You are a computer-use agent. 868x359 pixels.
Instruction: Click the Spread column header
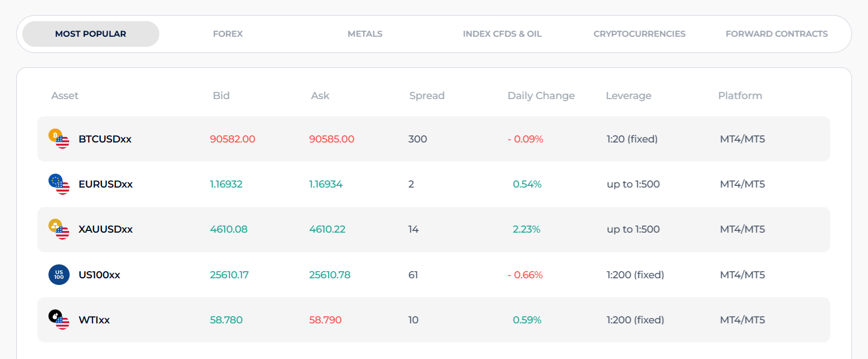(x=427, y=96)
